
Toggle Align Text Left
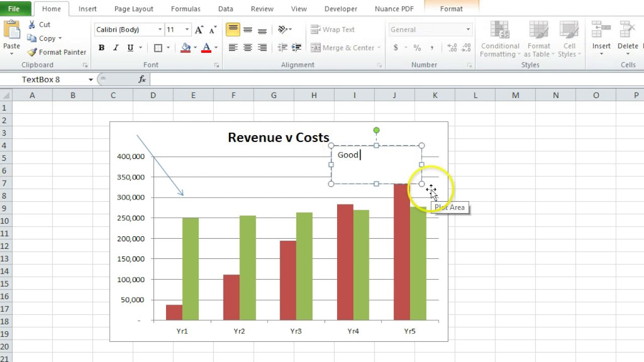click(233, 48)
